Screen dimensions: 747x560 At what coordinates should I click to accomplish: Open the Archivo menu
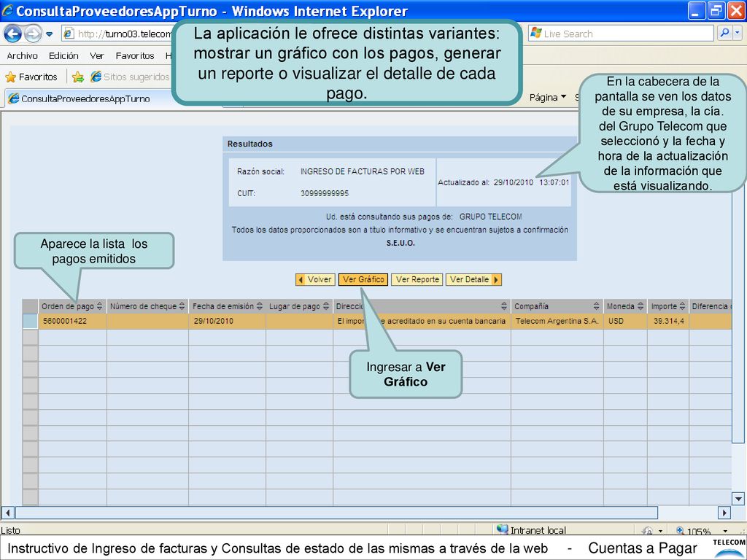[x=22, y=55]
